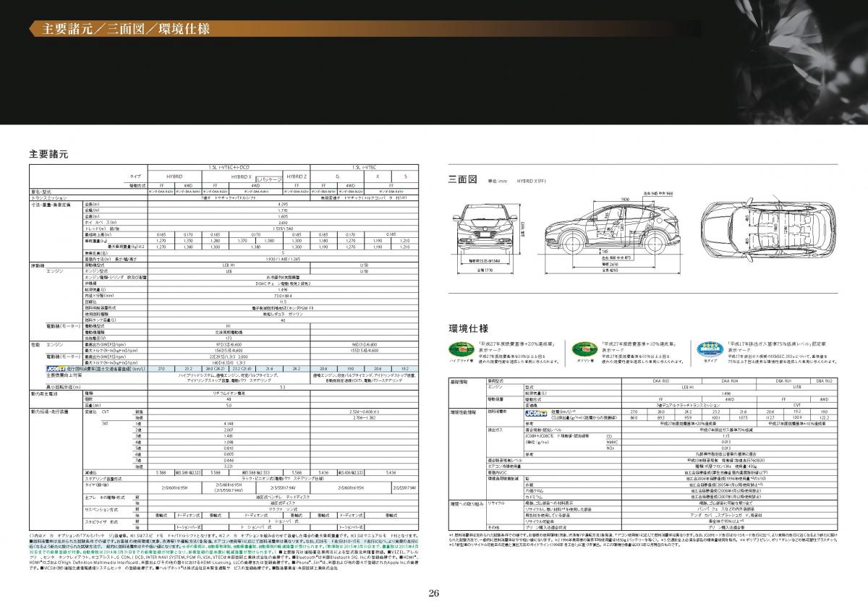Screen dimensions: 868x614
Task: Click the 三面図 section heading
Action: click(463, 179)
